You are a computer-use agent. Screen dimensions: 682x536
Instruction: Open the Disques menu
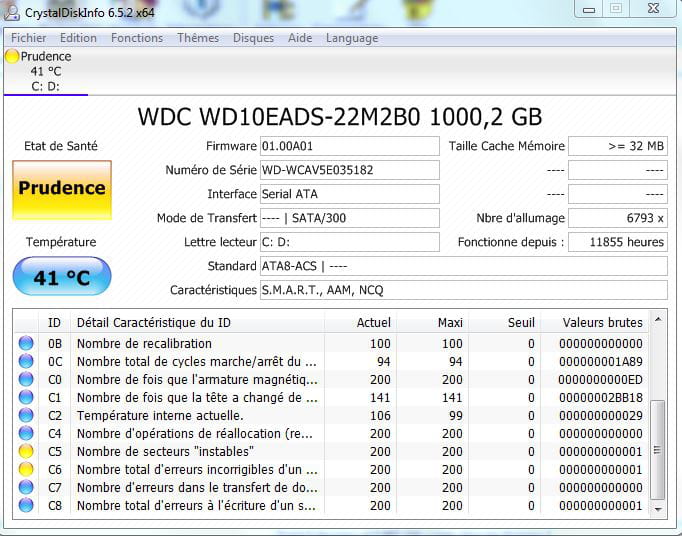253,38
